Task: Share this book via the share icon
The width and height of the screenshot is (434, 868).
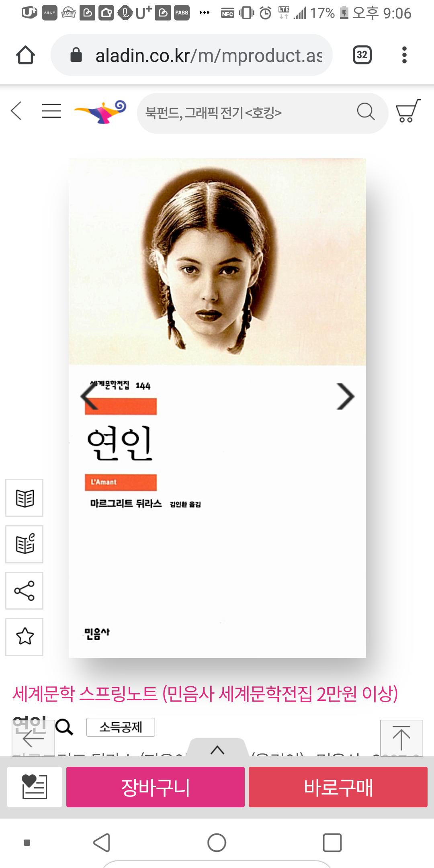Action: coord(25,591)
